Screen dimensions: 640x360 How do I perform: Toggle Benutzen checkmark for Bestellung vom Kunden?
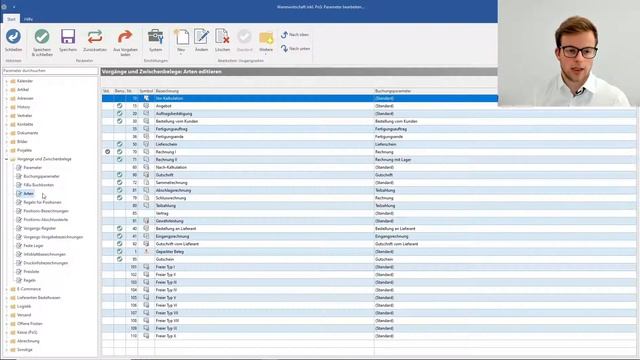point(120,121)
